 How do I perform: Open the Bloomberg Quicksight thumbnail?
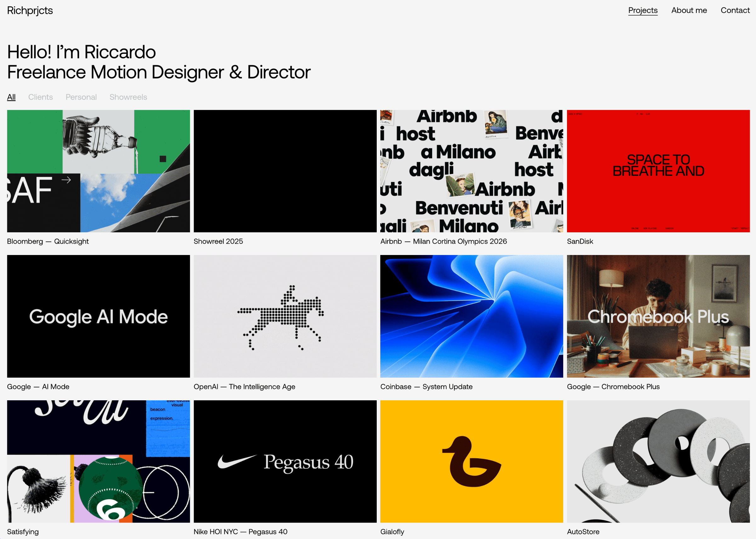pos(99,171)
